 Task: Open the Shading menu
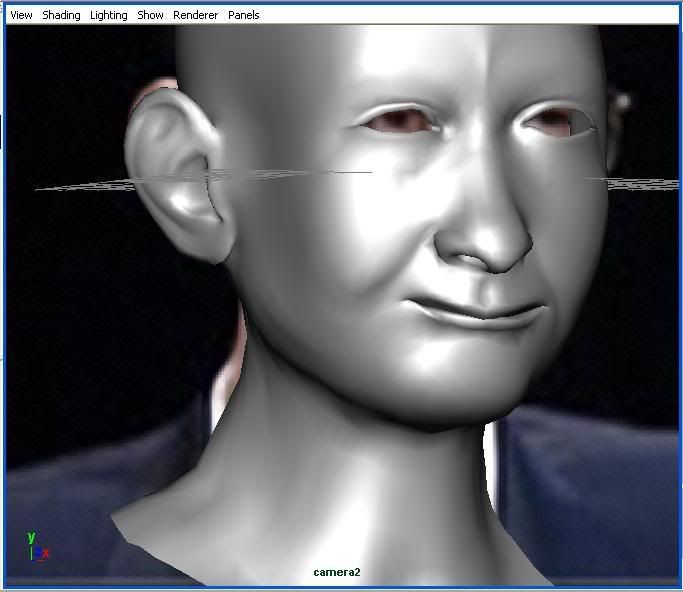[61, 15]
